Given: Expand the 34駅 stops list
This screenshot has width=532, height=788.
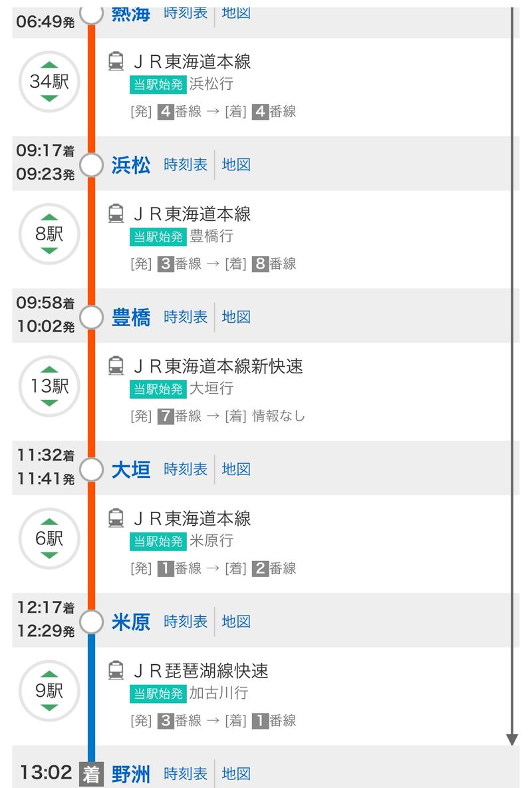Looking at the screenshot, I should coord(49,82).
